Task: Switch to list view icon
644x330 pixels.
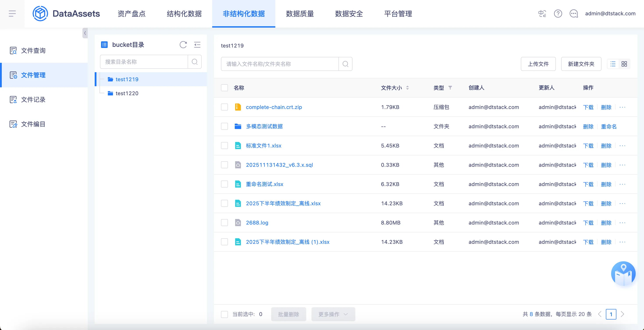Action: pos(613,64)
